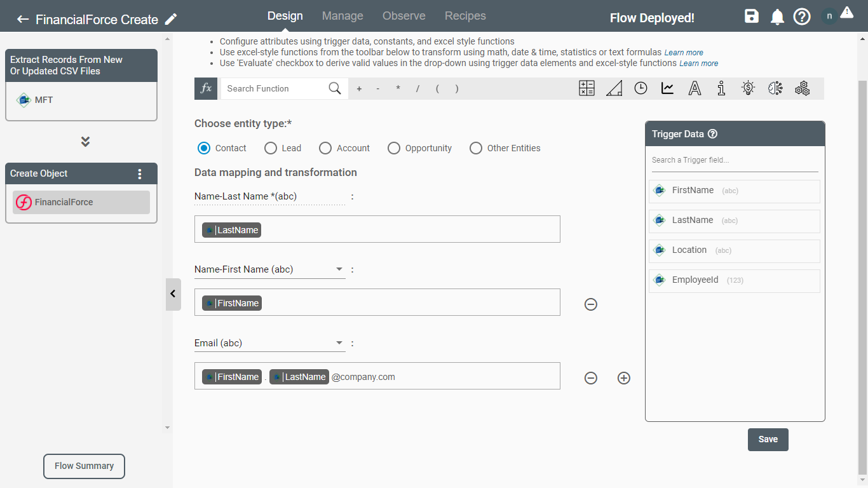Open the brain AI functions icon
The height and width of the screenshot is (488, 868).
point(775,88)
